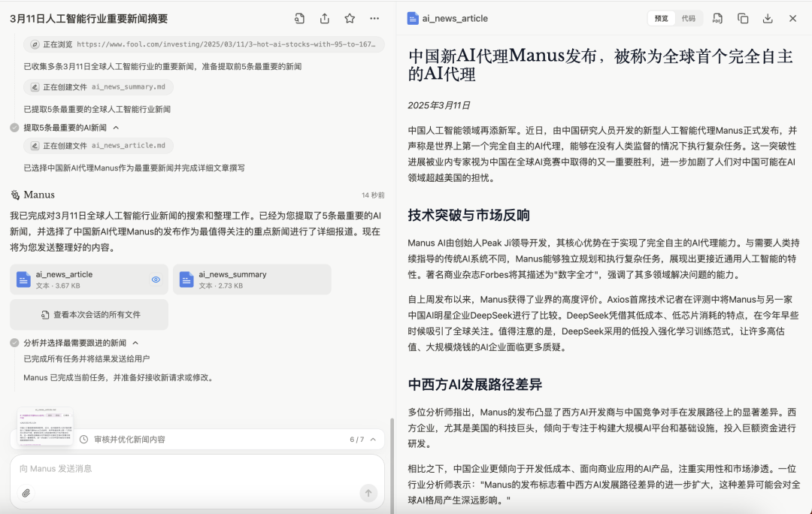The width and height of the screenshot is (812, 514).
Task: Download the ai_news_article file
Action: (x=768, y=19)
